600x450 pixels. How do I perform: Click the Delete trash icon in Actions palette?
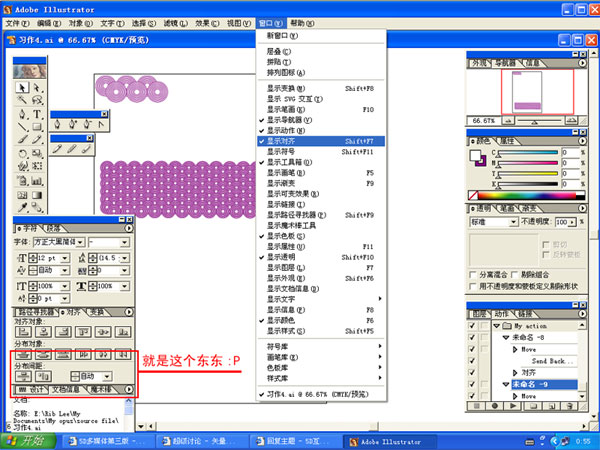point(569,406)
